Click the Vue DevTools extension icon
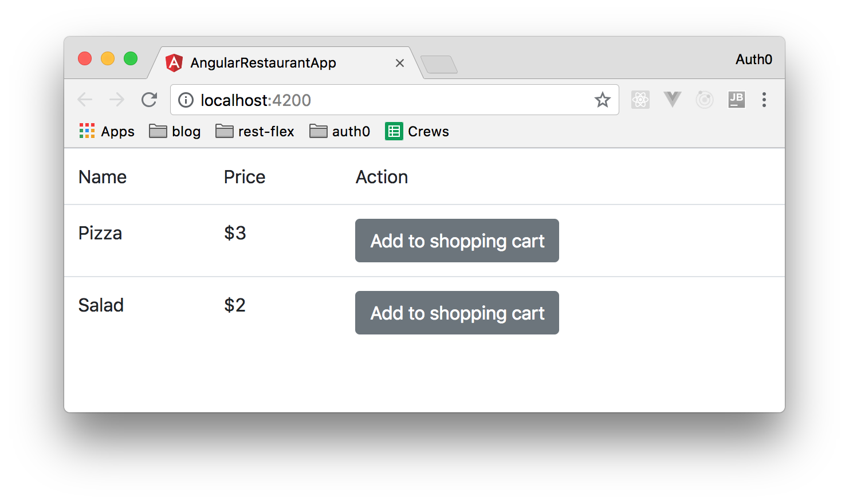The width and height of the screenshot is (849, 504). click(672, 100)
